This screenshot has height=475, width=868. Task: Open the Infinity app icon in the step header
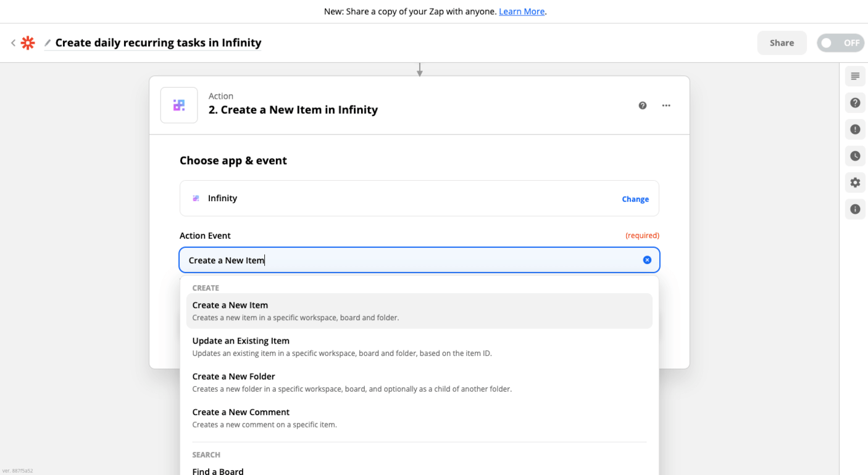click(179, 105)
